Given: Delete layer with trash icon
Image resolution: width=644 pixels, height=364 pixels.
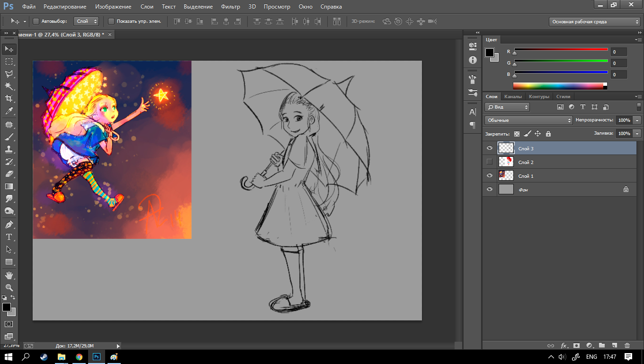Looking at the screenshot, I should tap(627, 346).
